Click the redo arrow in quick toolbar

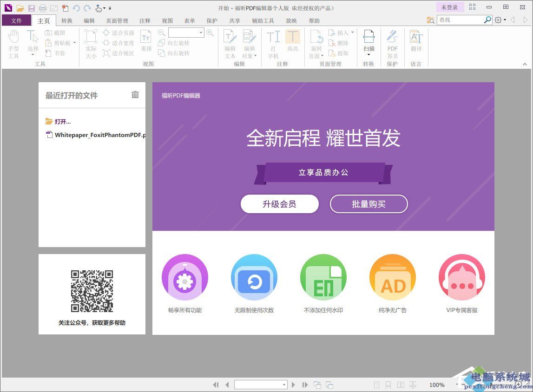[x=87, y=8]
